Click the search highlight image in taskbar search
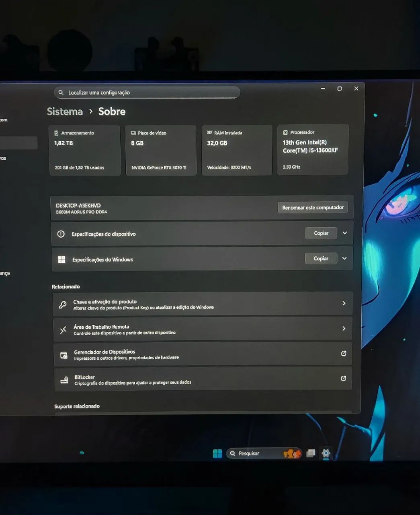This screenshot has width=420, height=515. pos(292,453)
